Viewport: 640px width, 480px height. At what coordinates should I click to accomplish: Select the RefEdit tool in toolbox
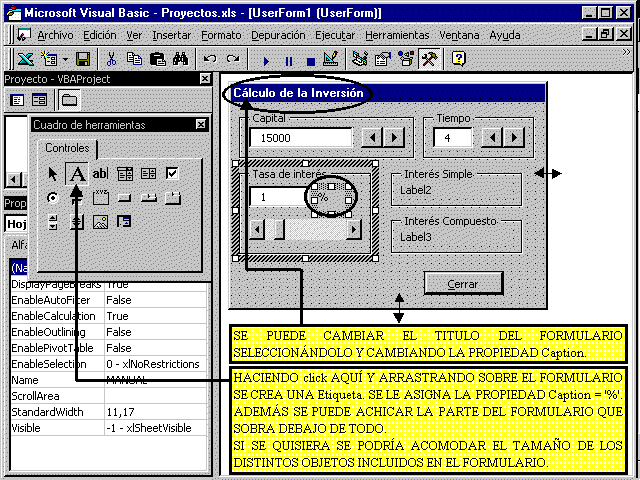click(124, 222)
